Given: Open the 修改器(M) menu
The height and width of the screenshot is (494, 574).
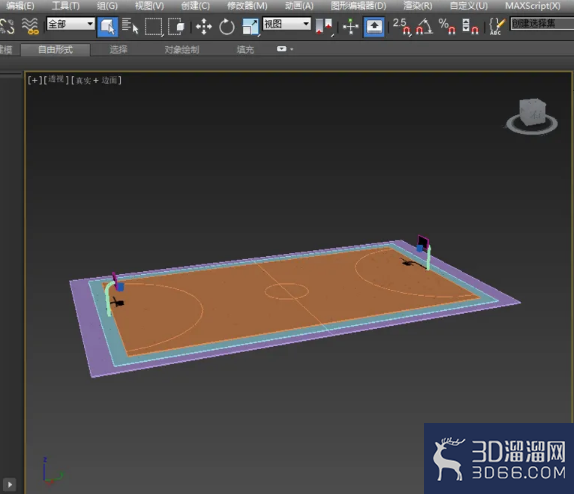Looking at the screenshot, I should click(247, 6).
